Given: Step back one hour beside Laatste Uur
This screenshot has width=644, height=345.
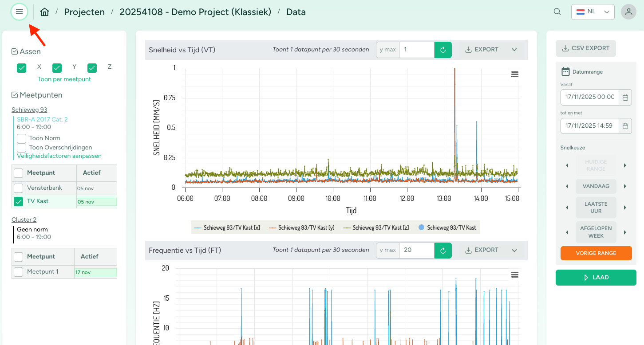Looking at the screenshot, I should click(567, 208).
